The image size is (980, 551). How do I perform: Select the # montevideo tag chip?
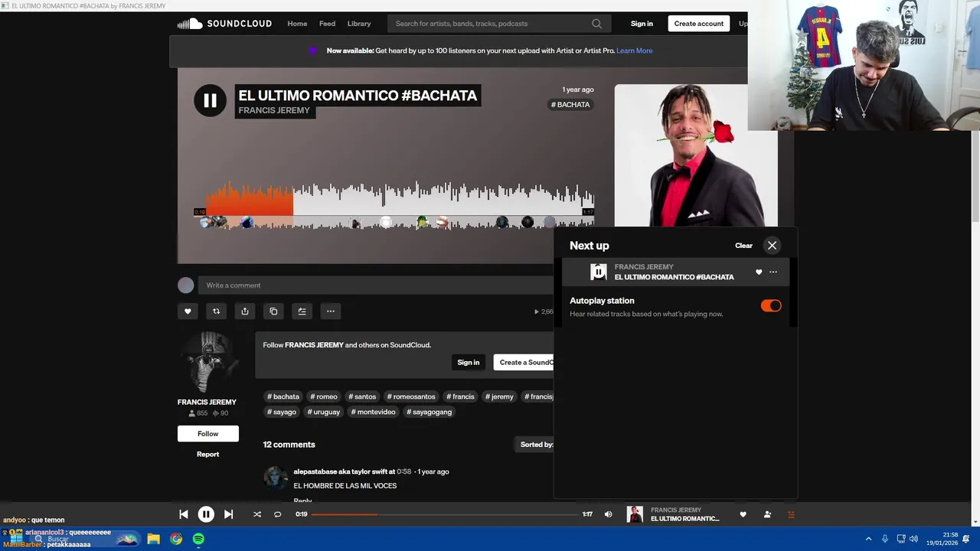[x=374, y=412]
